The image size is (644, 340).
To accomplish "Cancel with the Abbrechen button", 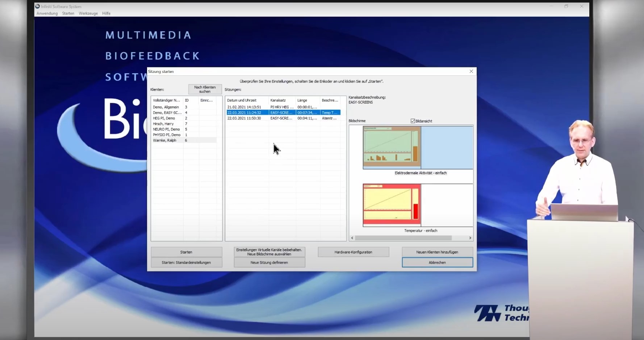I will [x=437, y=262].
